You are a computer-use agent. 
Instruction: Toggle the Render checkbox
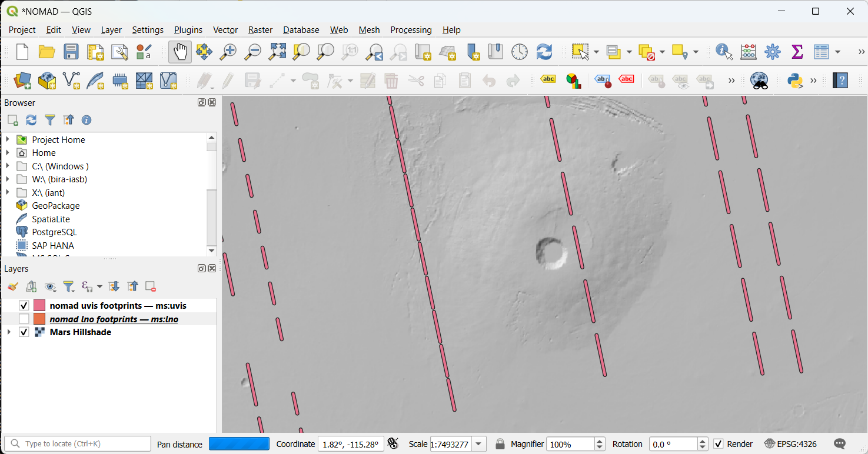718,444
